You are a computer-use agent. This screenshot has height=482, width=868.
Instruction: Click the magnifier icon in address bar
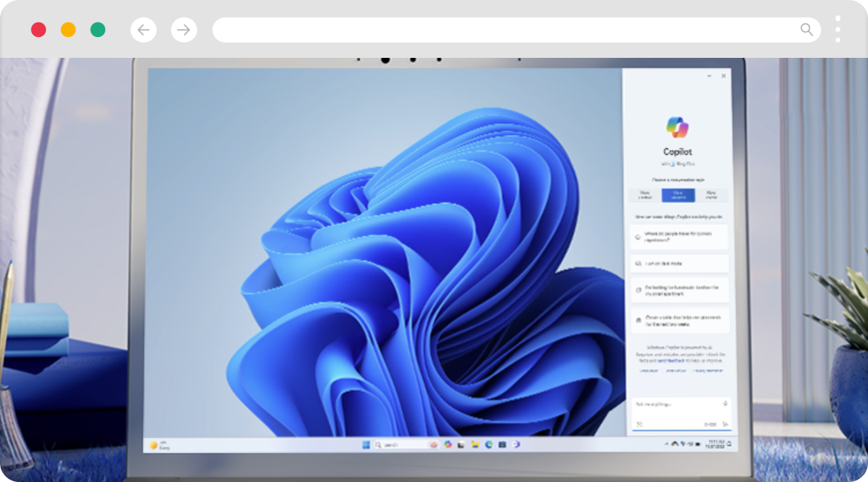807,30
